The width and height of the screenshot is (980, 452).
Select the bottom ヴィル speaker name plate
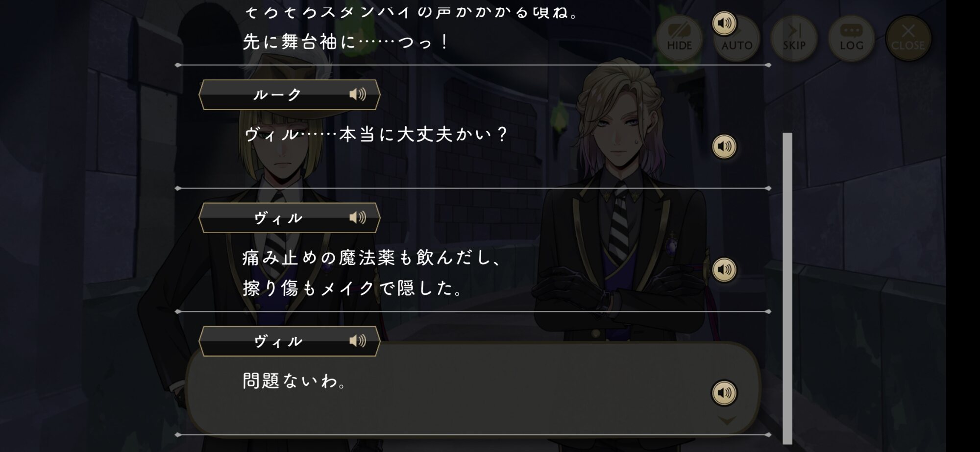click(x=290, y=341)
